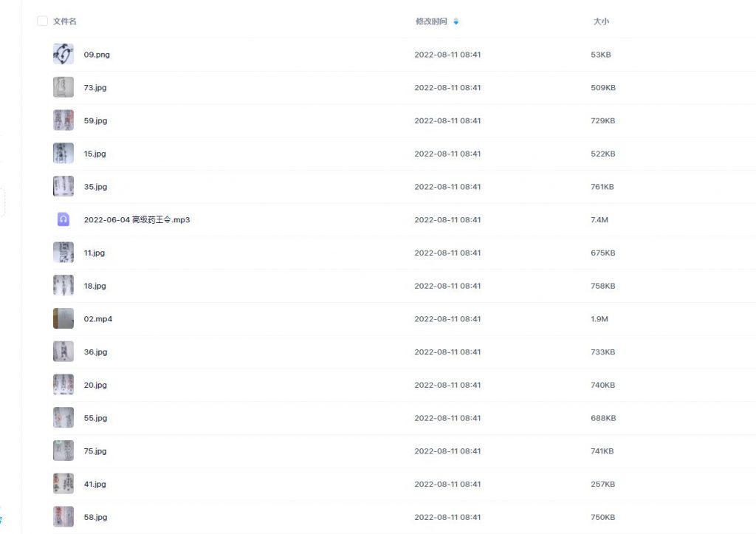Open file named 20.jpg
Image resolution: width=756 pixels, height=534 pixels.
tap(95, 385)
